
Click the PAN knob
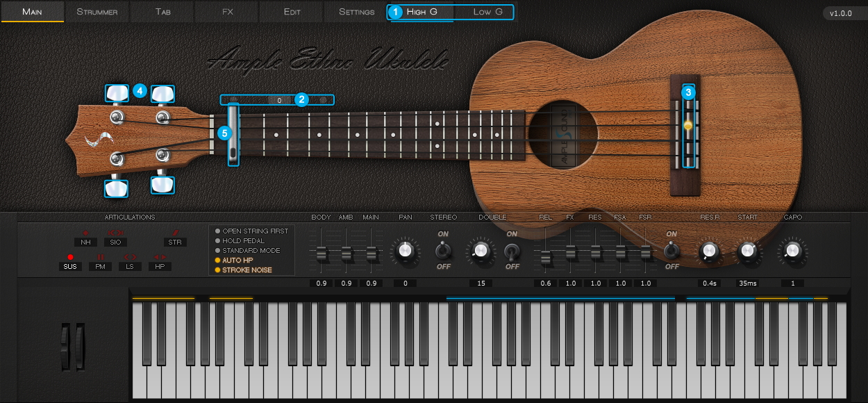(x=405, y=250)
